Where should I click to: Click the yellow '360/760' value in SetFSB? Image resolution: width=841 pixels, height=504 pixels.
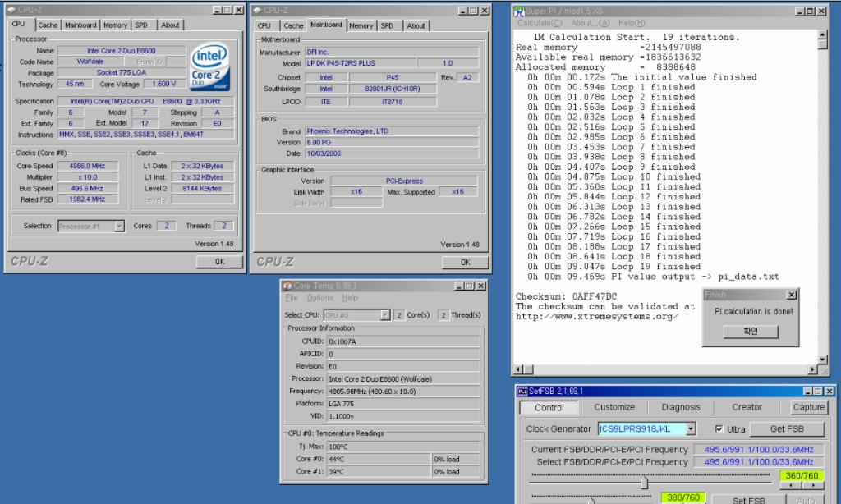802,475
